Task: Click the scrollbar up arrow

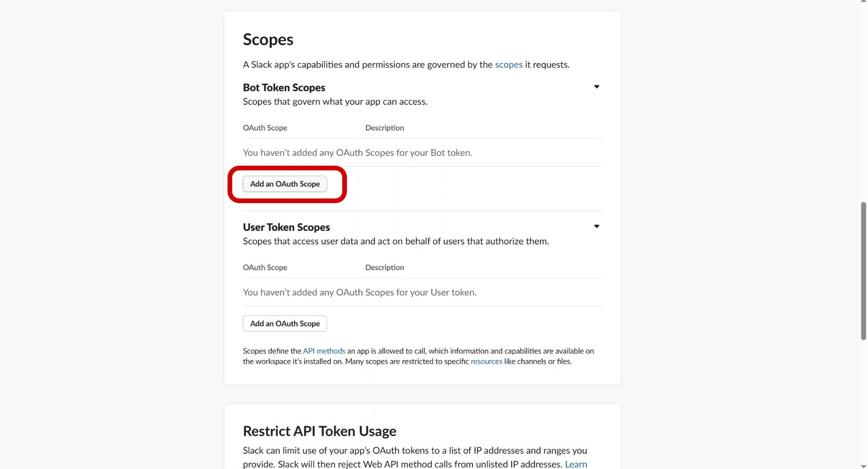Action: coord(863,1)
